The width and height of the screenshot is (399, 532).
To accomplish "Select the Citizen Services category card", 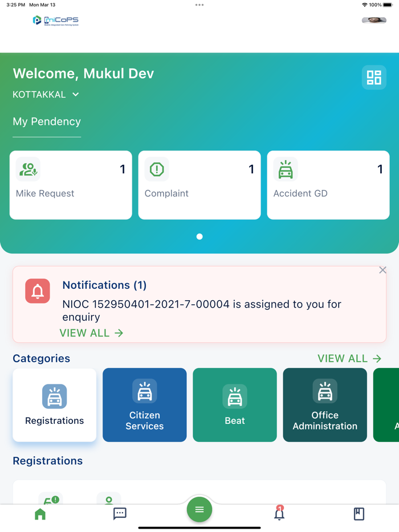I will click(145, 405).
